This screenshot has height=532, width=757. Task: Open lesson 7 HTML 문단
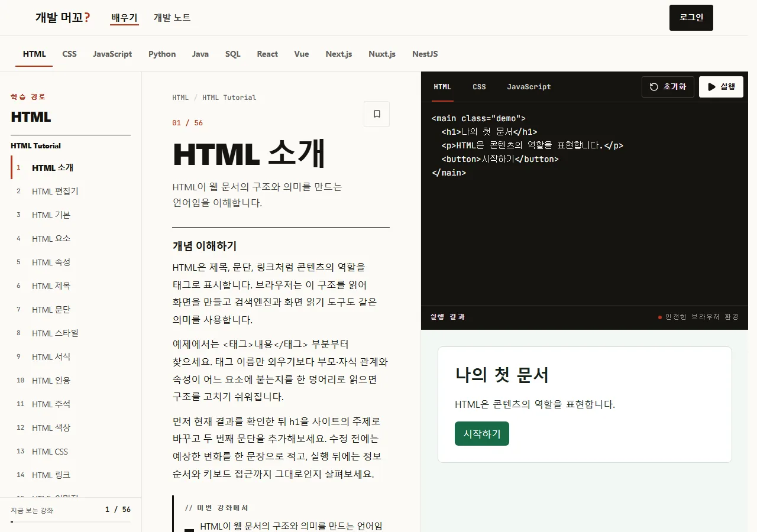70,309
